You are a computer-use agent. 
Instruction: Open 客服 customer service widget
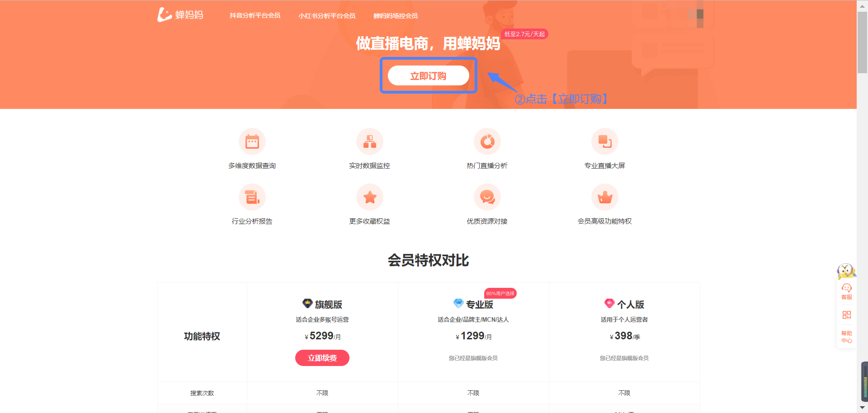(847, 291)
